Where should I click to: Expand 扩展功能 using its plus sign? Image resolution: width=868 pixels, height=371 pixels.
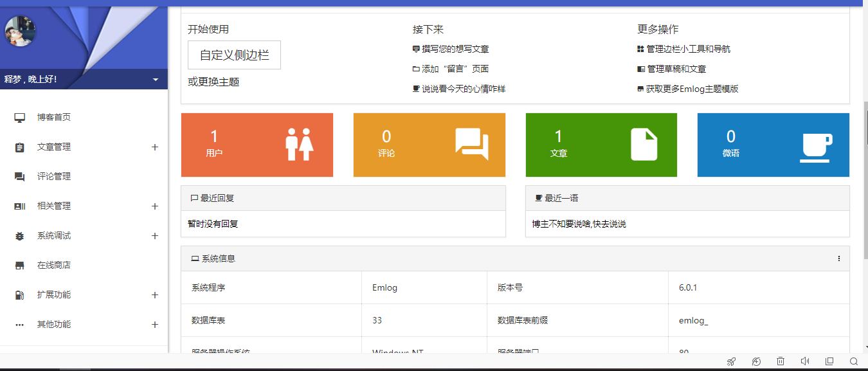point(154,295)
